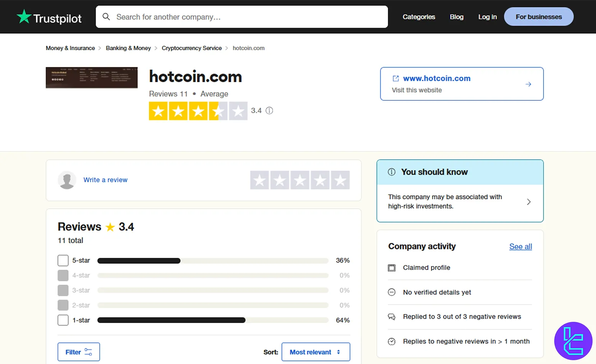Rate four stars in the write-review box
The width and height of the screenshot is (596, 364).
[320, 180]
